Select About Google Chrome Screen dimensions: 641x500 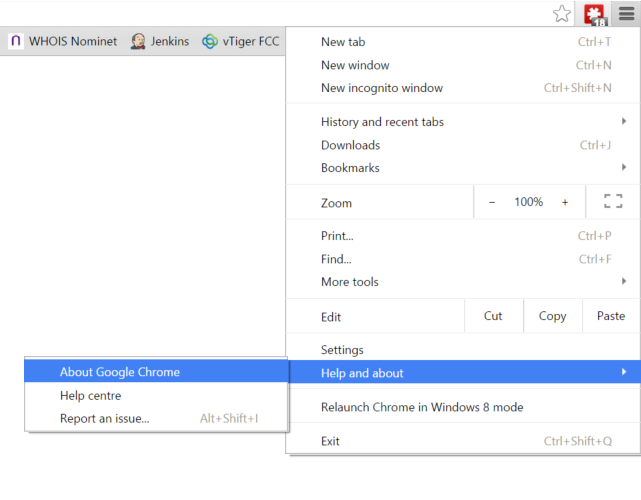156,372
